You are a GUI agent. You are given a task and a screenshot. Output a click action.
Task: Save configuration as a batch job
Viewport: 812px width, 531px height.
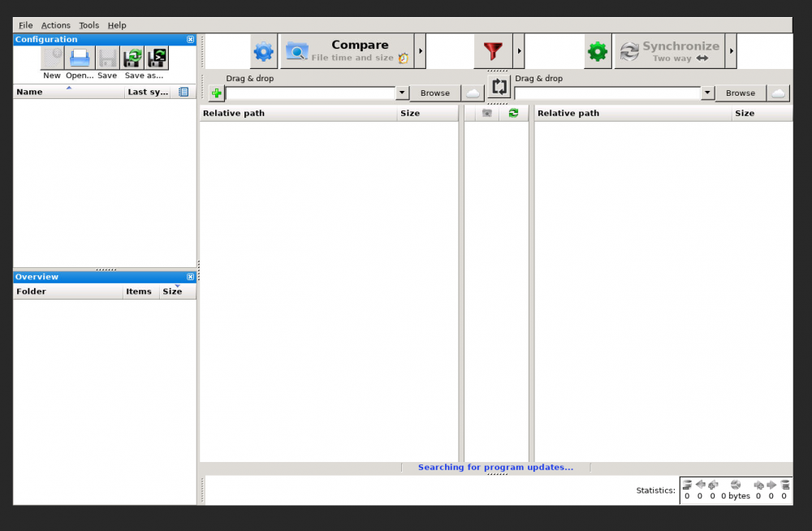click(157, 58)
